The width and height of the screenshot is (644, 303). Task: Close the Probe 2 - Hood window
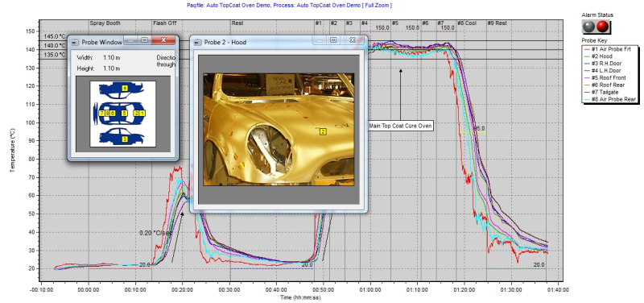coord(353,40)
